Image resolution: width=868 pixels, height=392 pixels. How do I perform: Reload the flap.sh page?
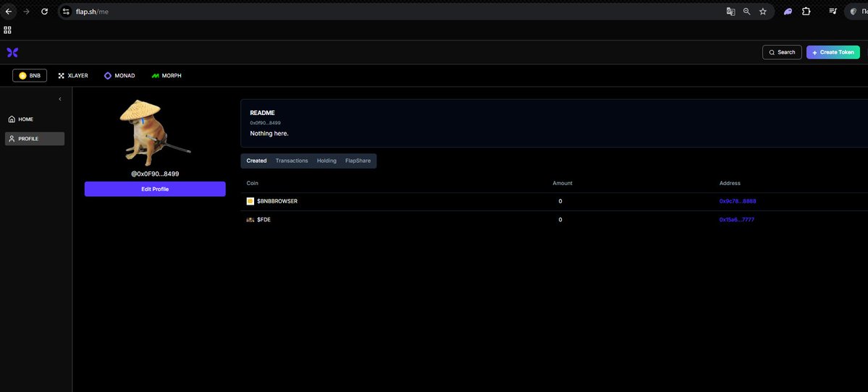click(44, 11)
